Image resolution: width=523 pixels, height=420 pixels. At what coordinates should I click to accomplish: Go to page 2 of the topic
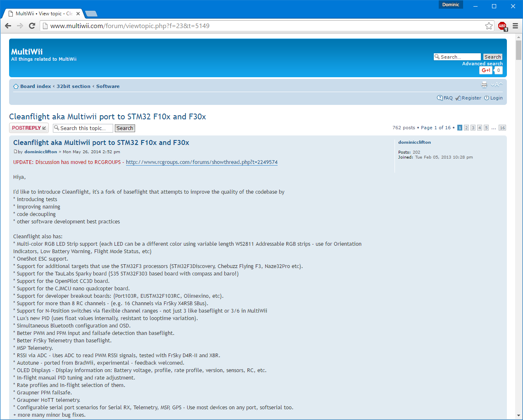(x=466, y=128)
